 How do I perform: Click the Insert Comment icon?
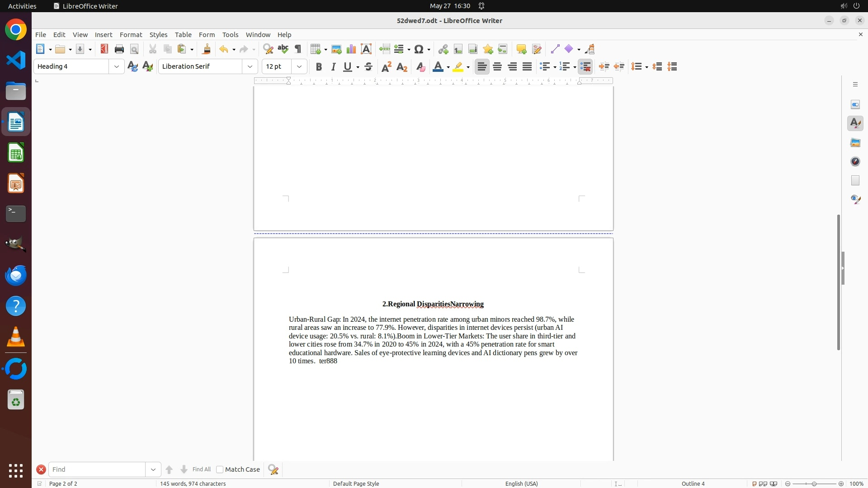click(x=521, y=49)
